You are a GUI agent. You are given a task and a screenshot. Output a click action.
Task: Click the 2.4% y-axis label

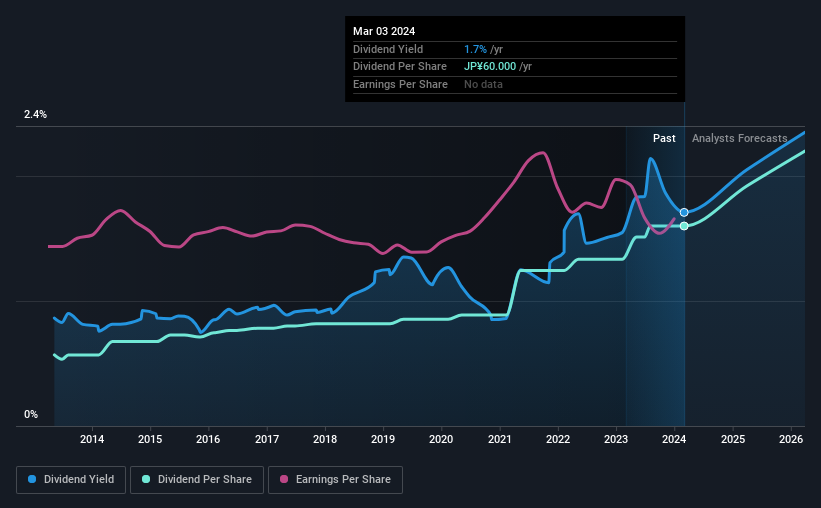(35, 114)
